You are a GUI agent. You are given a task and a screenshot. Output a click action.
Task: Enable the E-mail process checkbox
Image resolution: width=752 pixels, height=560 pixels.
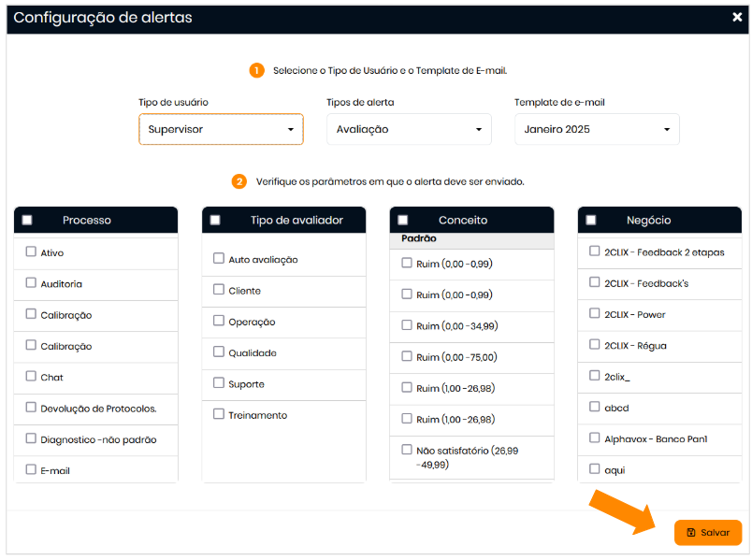(31, 469)
